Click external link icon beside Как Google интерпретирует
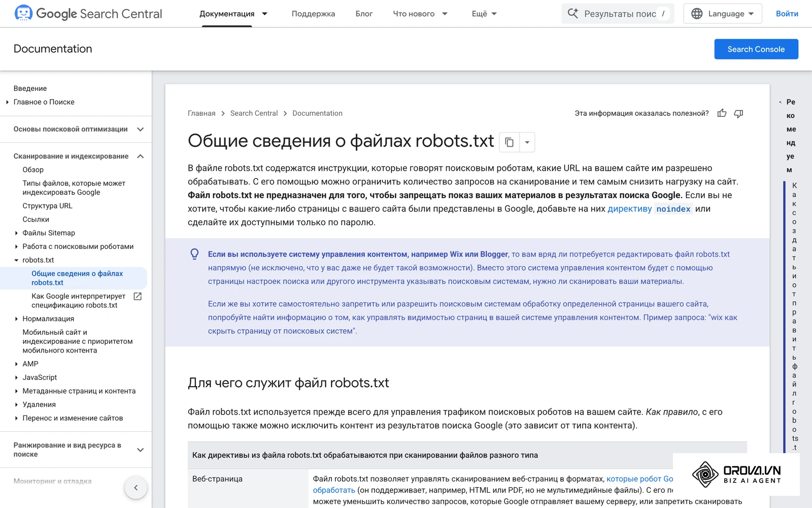The width and height of the screenshot is (812, 508). (138, 296)
